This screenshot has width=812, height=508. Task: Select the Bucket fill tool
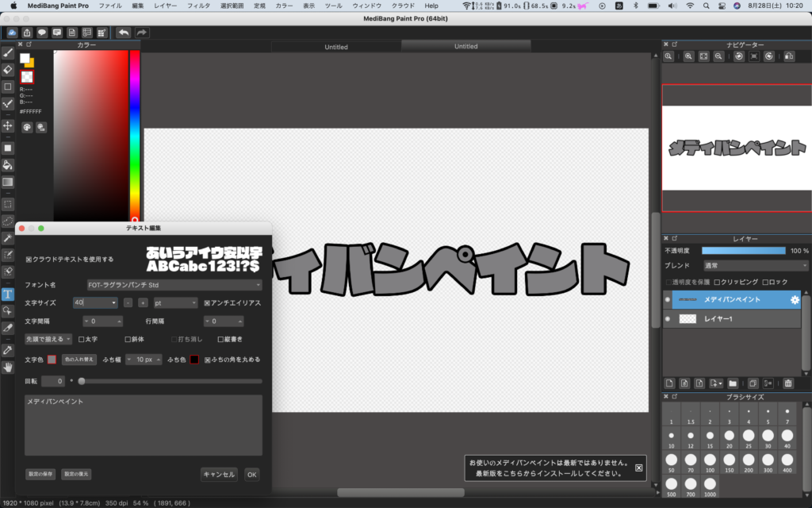pyautogui.click(x=8, y=165)
